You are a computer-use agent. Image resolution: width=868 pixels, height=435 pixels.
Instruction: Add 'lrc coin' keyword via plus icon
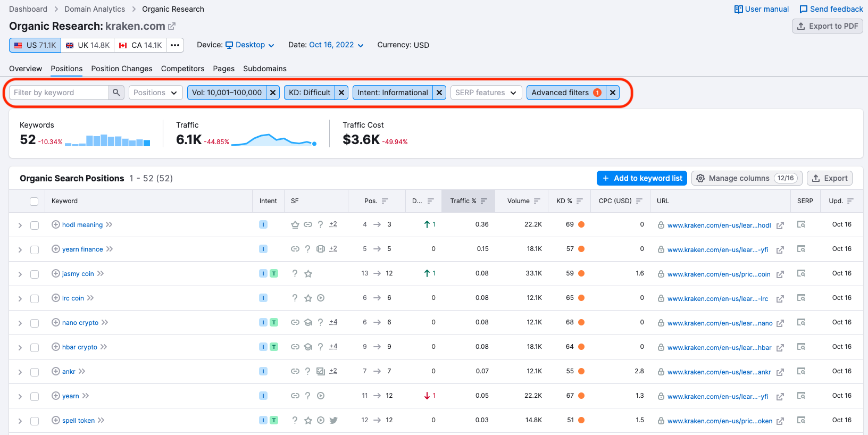pos(55,298)
